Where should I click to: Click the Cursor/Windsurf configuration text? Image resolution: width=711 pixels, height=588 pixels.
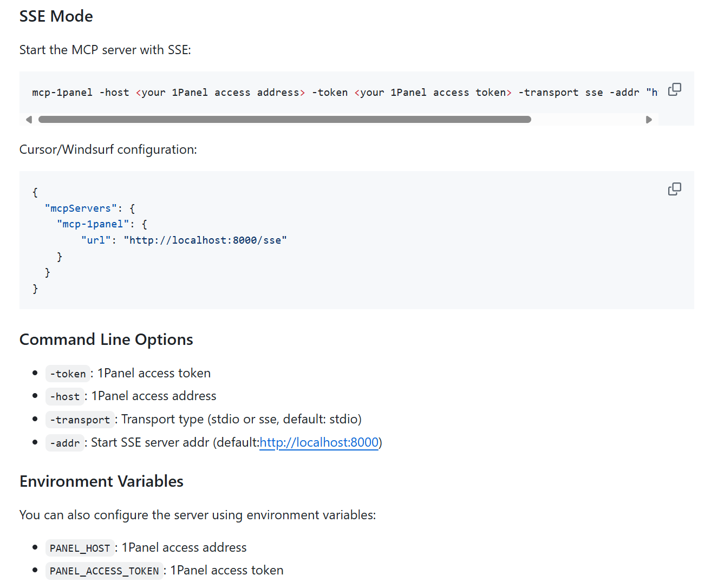point(108,149)
